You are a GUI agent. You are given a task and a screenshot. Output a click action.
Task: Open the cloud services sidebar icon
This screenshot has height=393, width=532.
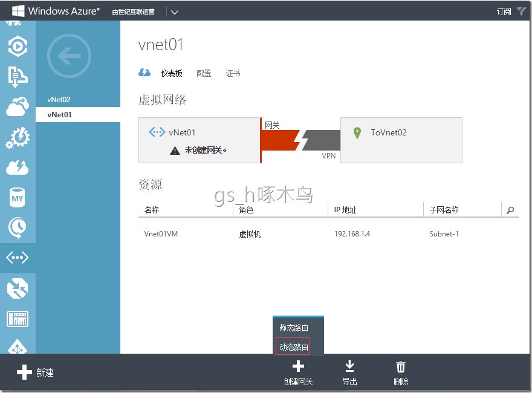(18, 106)
